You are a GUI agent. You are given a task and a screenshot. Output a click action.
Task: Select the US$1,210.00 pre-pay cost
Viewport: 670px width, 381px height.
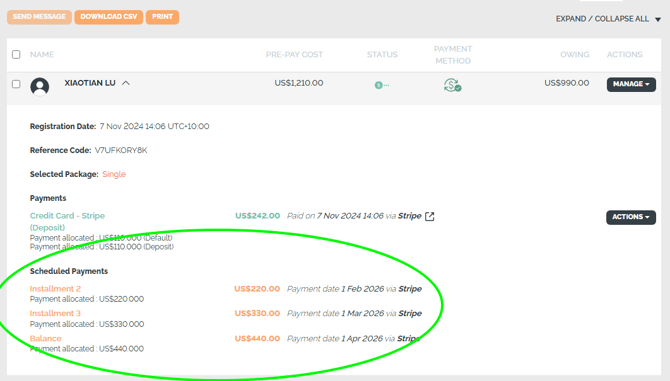[x=299, y=83]
